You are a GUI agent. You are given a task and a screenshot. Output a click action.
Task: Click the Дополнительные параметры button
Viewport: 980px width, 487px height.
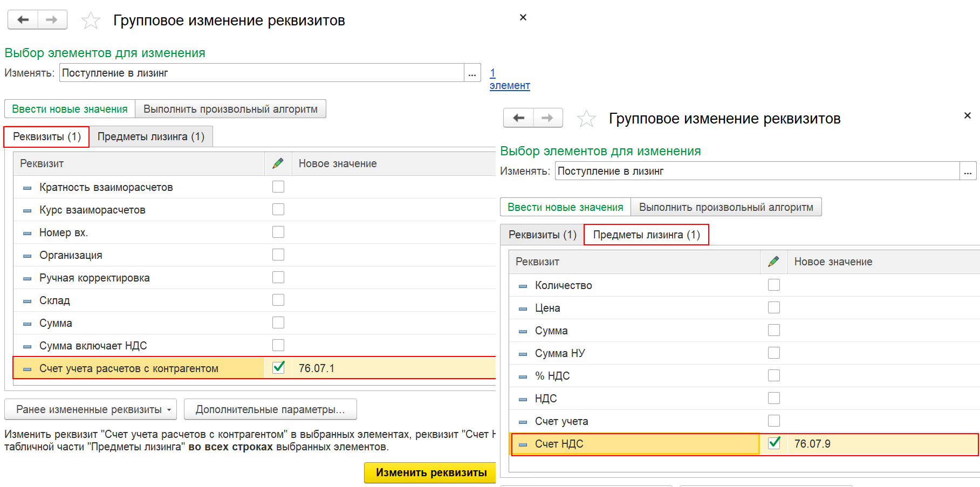pyautogui.click(x=270, y=409)
